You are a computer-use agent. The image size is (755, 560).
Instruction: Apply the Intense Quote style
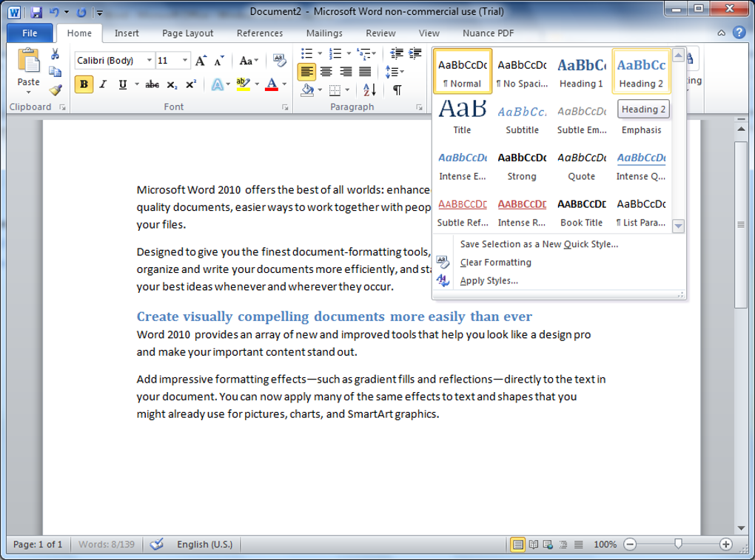(x=641, y=164)
